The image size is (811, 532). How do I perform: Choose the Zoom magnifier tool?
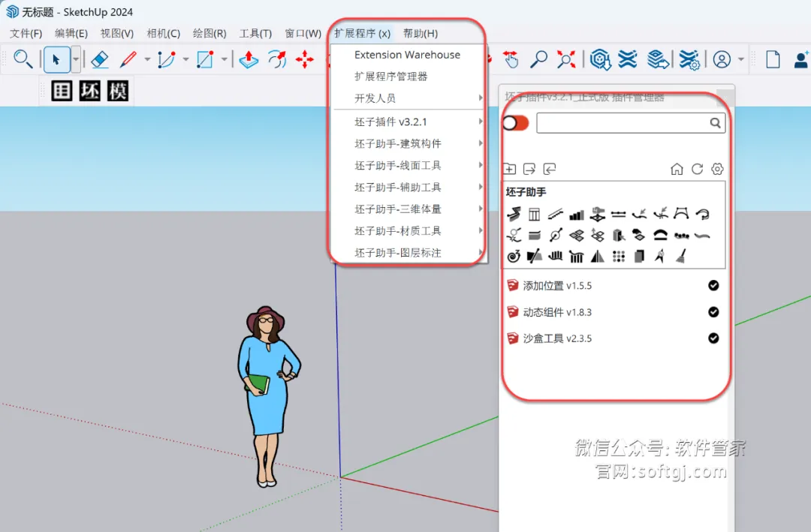(x=538, y=59)
